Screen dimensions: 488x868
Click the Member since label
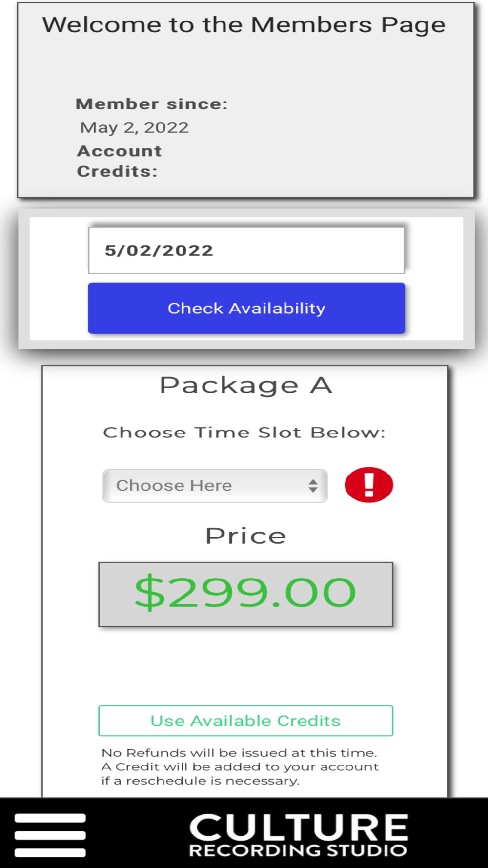[152, 104]
